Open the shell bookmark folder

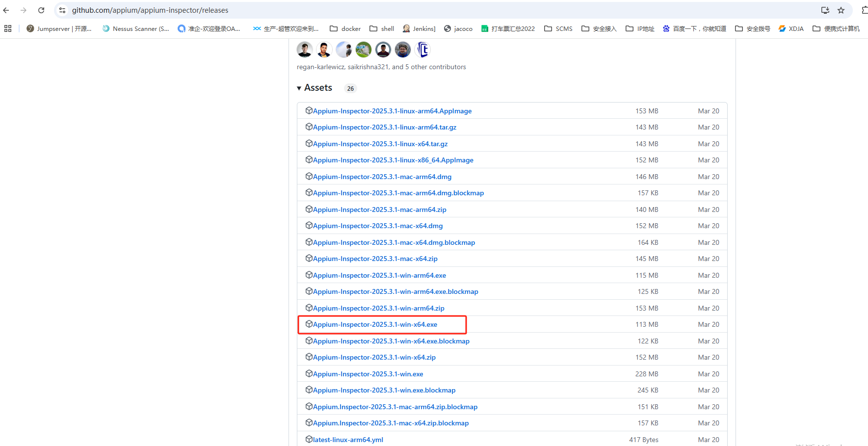382,28
